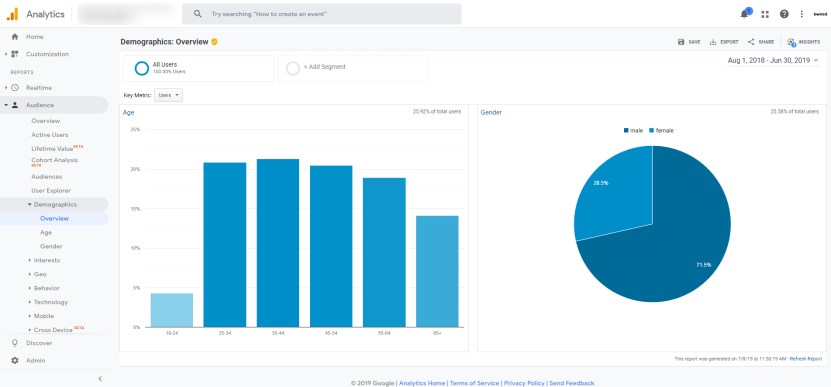831x387 pixels.
Task: Click the Google Analytics logo icon
Action: [x=12, y=14]
